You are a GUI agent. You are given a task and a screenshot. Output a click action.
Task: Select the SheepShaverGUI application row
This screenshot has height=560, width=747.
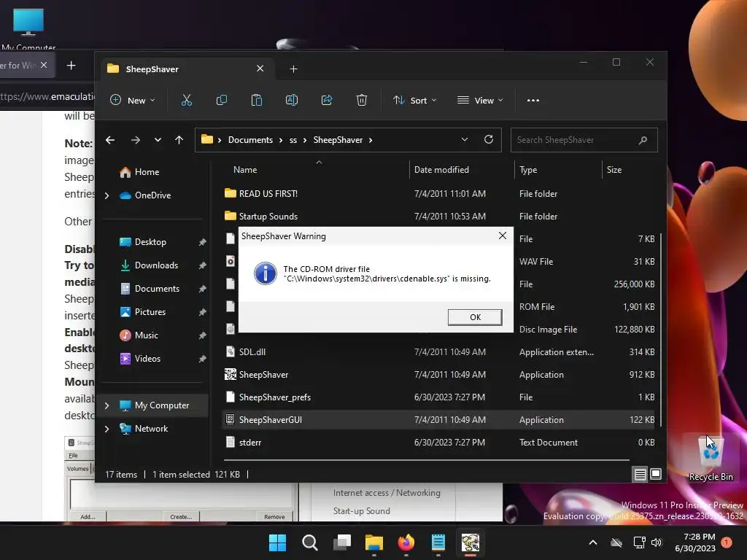(438, 420)
